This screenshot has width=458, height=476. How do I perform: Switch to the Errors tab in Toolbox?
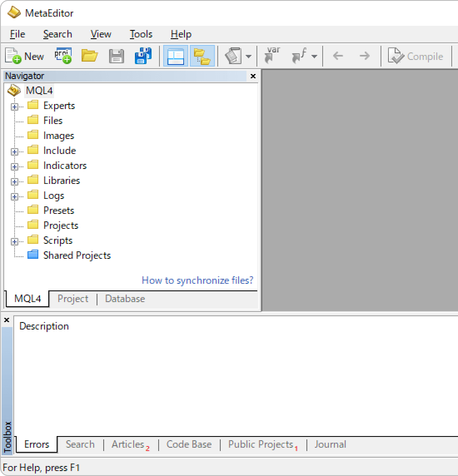[x=37, y=444]
